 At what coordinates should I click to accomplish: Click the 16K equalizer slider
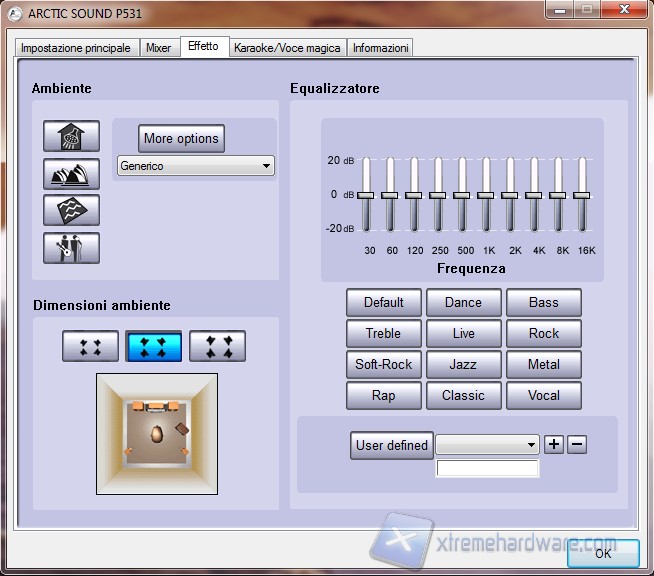coord(582,195)
